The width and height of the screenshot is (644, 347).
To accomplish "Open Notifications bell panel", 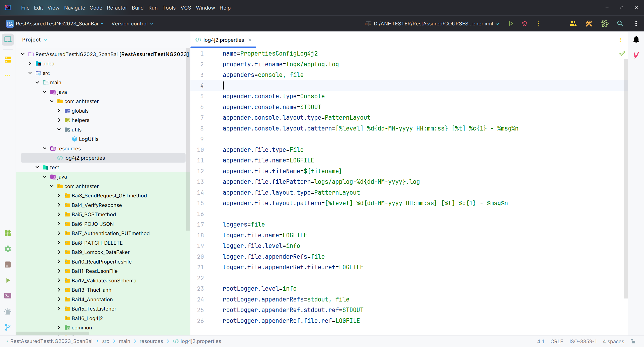I will click(636, 40).
